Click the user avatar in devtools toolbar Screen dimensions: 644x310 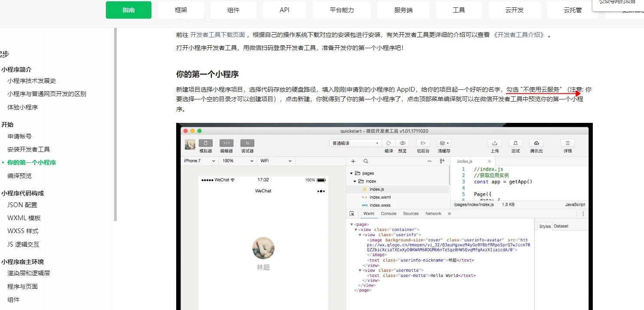coord(190,145)
